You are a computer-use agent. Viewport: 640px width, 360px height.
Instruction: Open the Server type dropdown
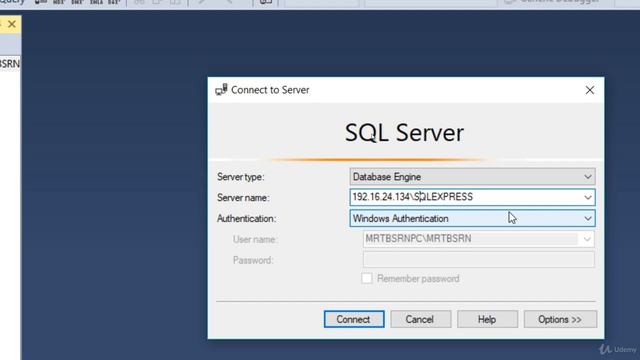tap(472, 177)
